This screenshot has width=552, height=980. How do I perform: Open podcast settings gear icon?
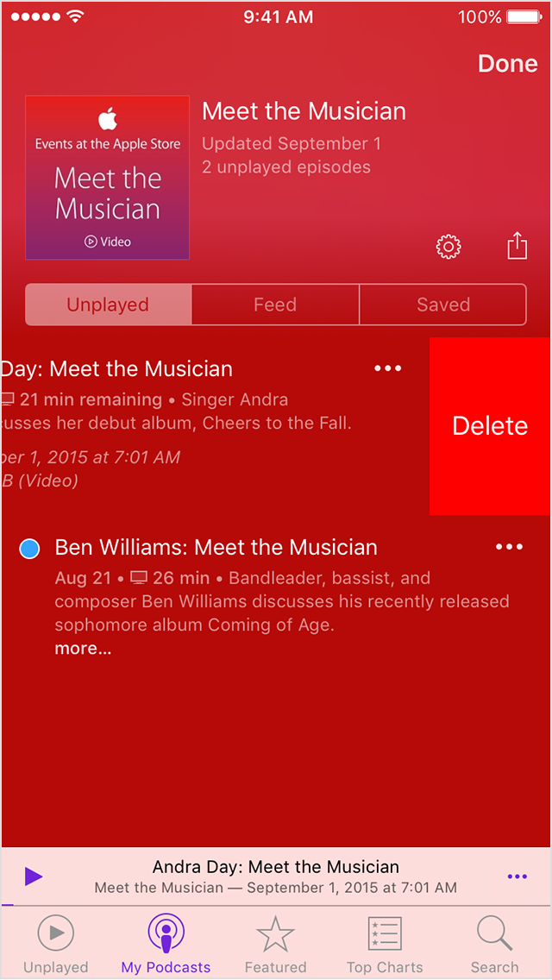click(x=448, y=248)
